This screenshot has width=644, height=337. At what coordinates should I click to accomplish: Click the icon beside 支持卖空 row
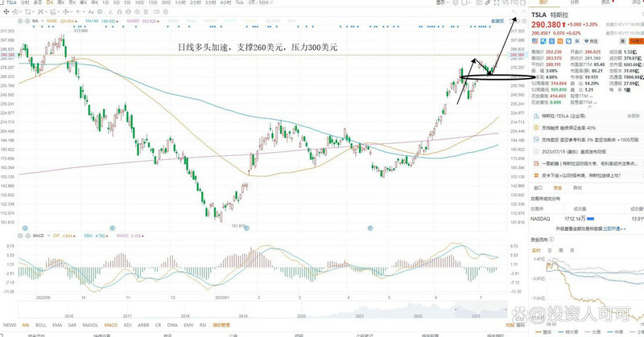(535, 139)
